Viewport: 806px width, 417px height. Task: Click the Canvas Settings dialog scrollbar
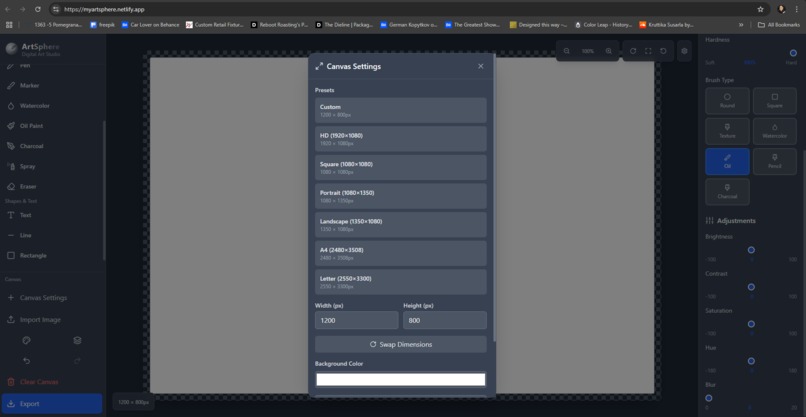[x=494, y=198]
